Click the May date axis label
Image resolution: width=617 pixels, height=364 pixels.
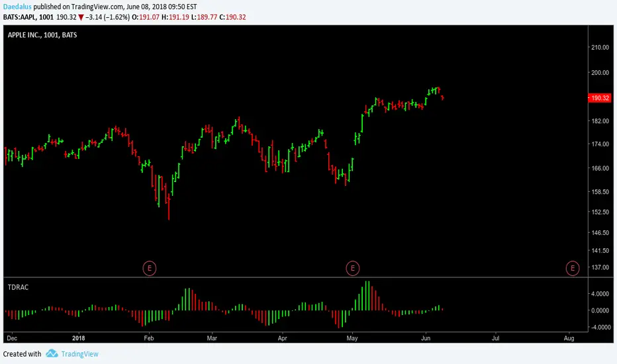click(352, 338)
